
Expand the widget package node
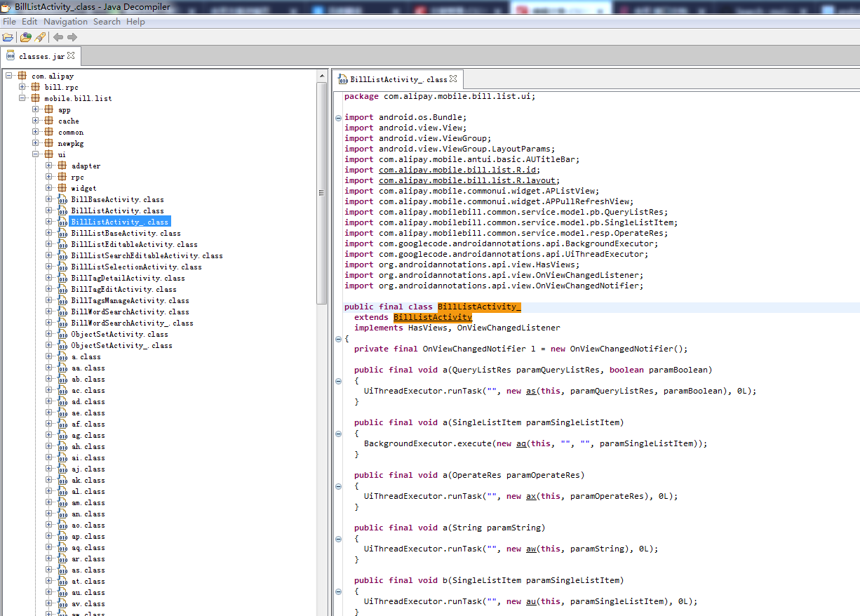49,188
